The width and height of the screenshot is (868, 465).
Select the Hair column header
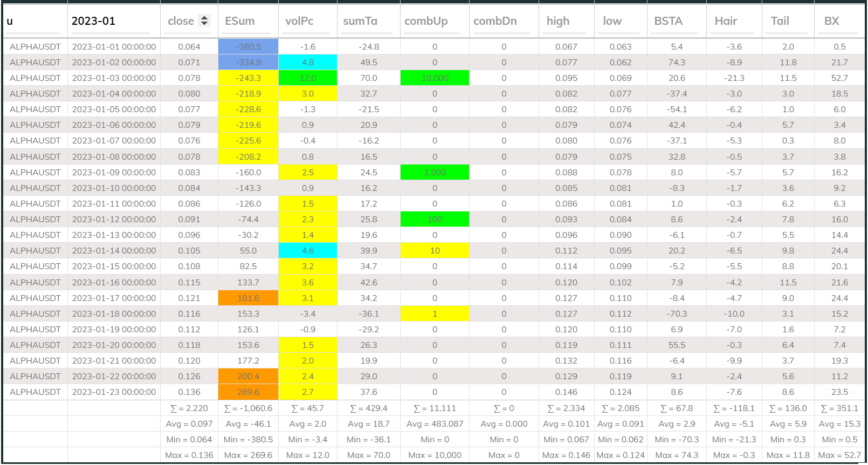coord(726,21)
